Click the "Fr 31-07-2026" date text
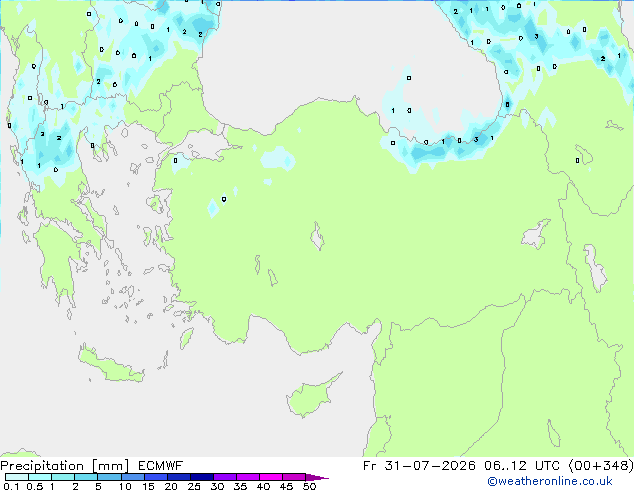 [x=419, y=466]
